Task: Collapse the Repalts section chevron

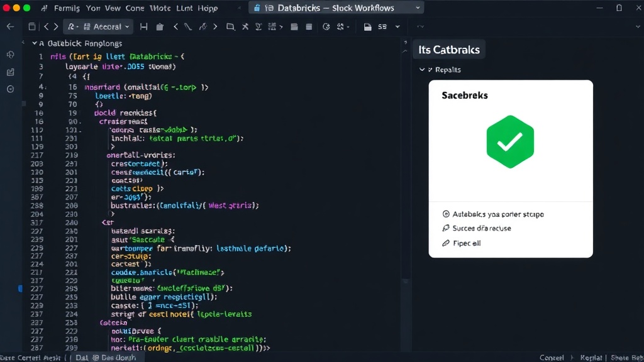Action: point(422,69)
